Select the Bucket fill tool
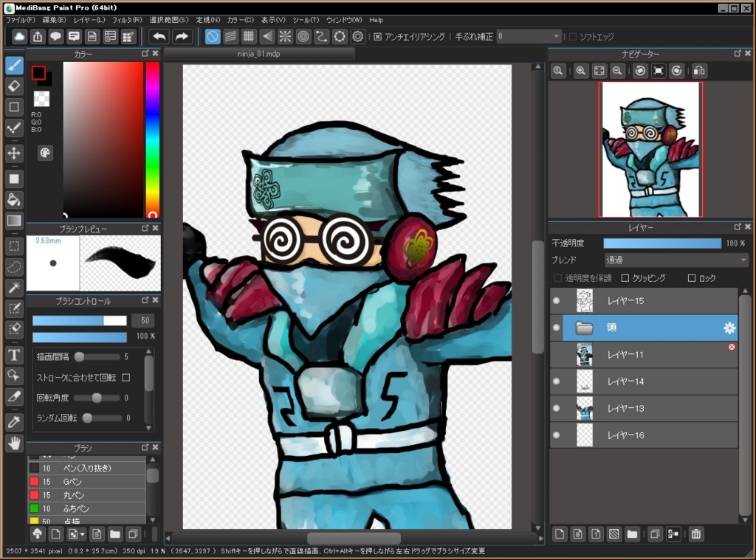The image size is (756, 560). pos(14,199)
